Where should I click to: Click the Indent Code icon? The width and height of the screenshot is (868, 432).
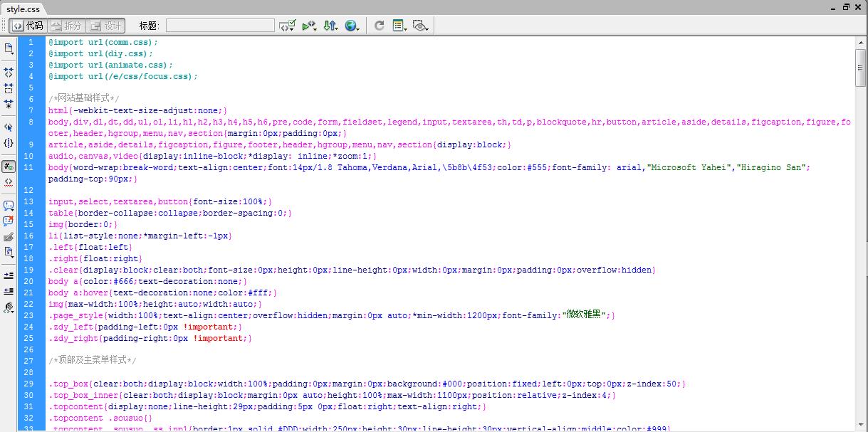tap(9, 275)
